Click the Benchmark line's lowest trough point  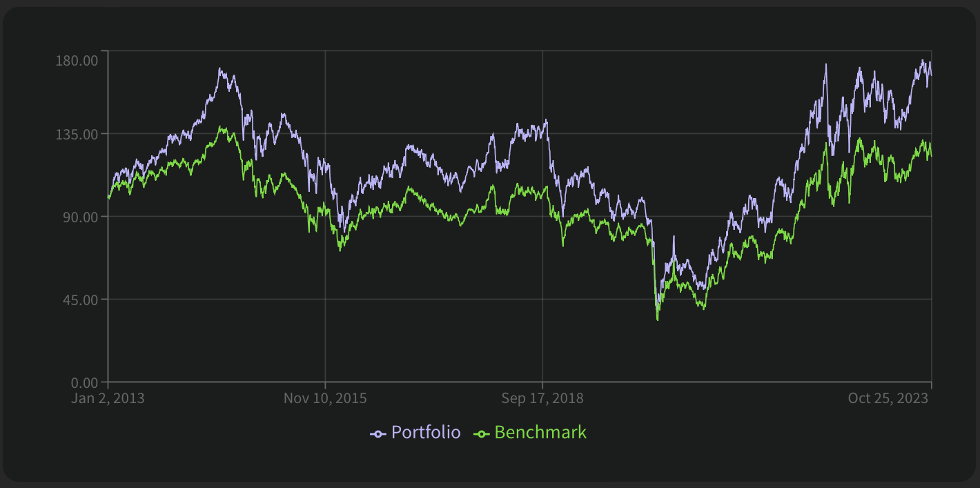point(658,320)
